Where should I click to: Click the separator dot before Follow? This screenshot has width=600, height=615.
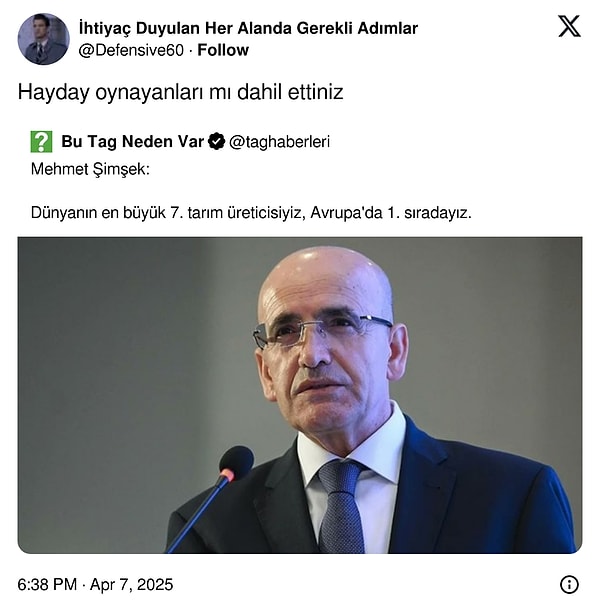[x=190, y=51]
